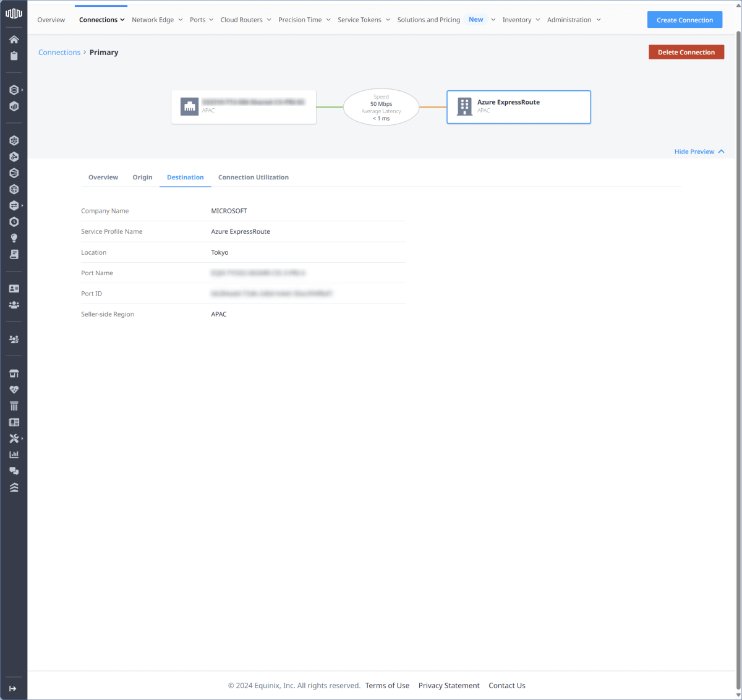Open the Network Edge dropdown menu
The height and width of the screenshot is (700, 742).
point(157,20)
